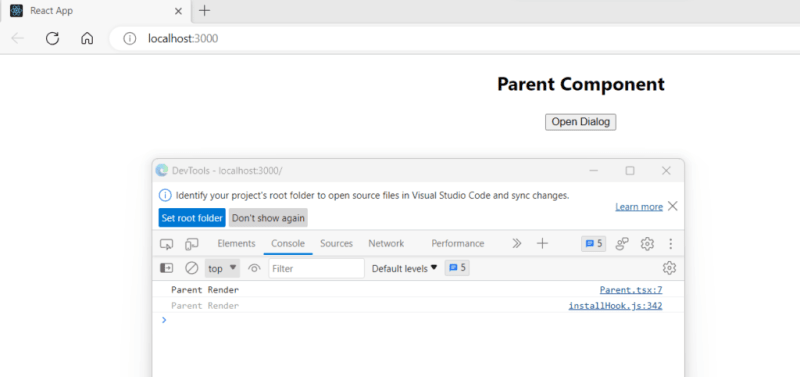The height and width of the screenshot is (377, 800).
Task: View the site information icon in address bar
Action: (x=130, y=38)
